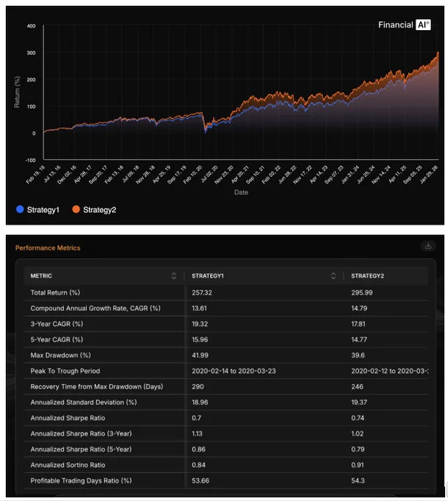Click the download icon in Performance Metrics

[x=428, y=245]
